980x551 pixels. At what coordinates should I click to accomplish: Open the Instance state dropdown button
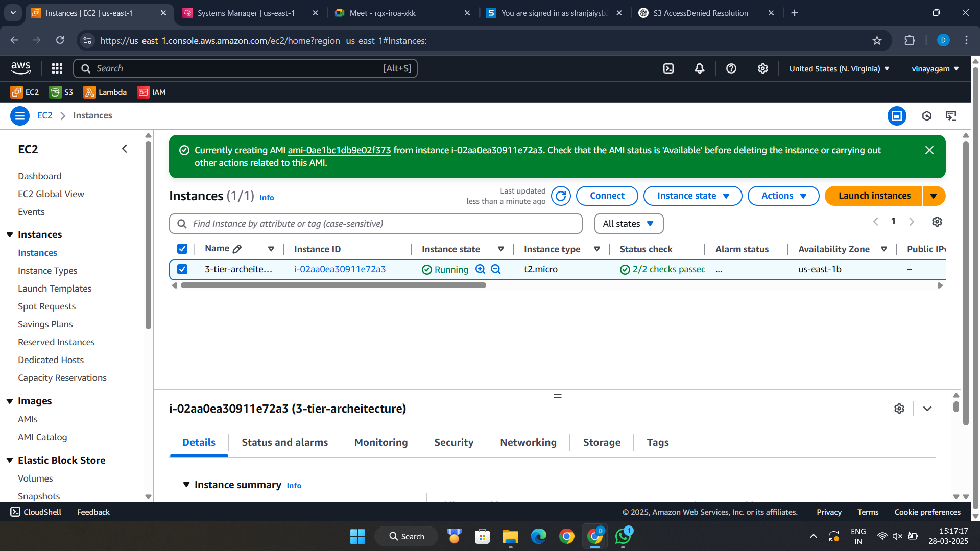[x=692, y=196]
